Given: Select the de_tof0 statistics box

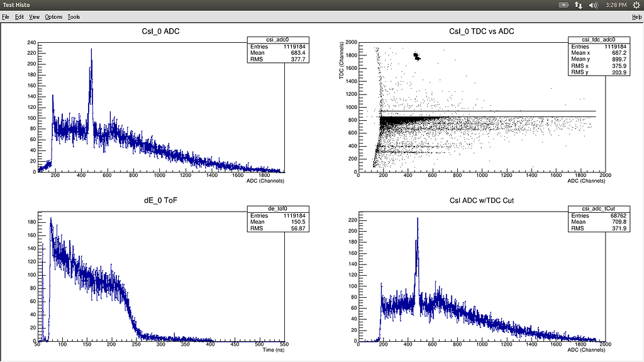Looking at the screenshot, I should [279, 218].
